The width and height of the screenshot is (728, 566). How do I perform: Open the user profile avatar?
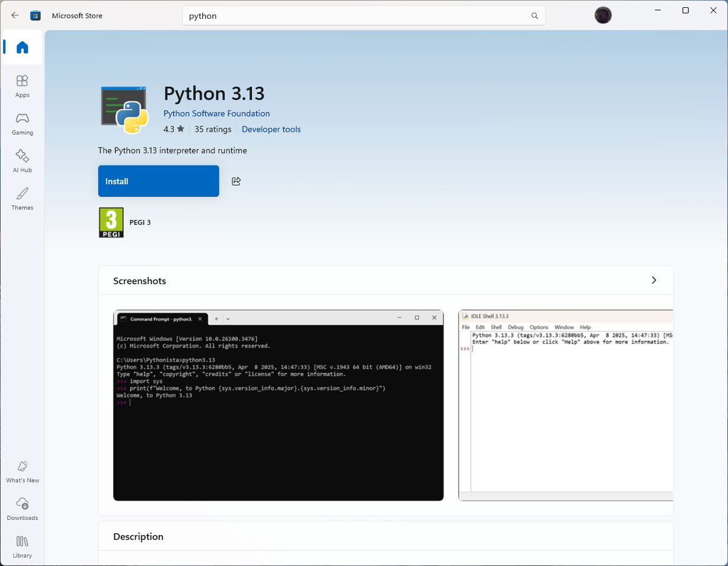click(x=603, y=15)
